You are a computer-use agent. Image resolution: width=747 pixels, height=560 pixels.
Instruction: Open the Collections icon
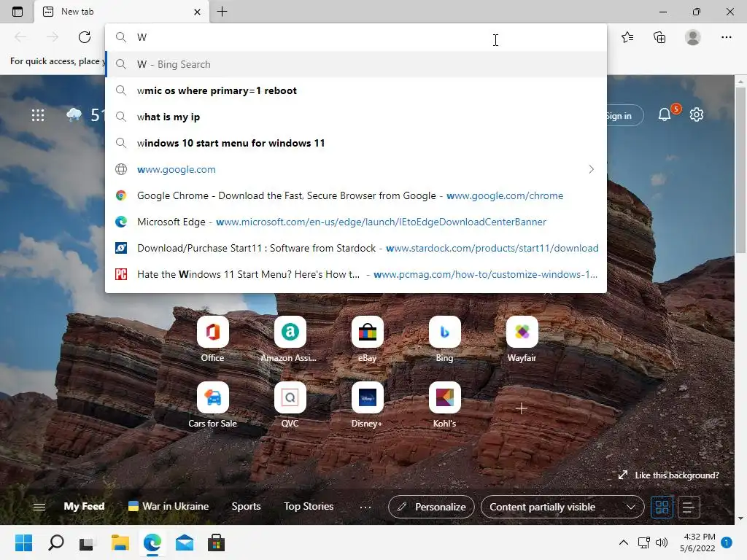pyautogui.click(x=659, y=37)
